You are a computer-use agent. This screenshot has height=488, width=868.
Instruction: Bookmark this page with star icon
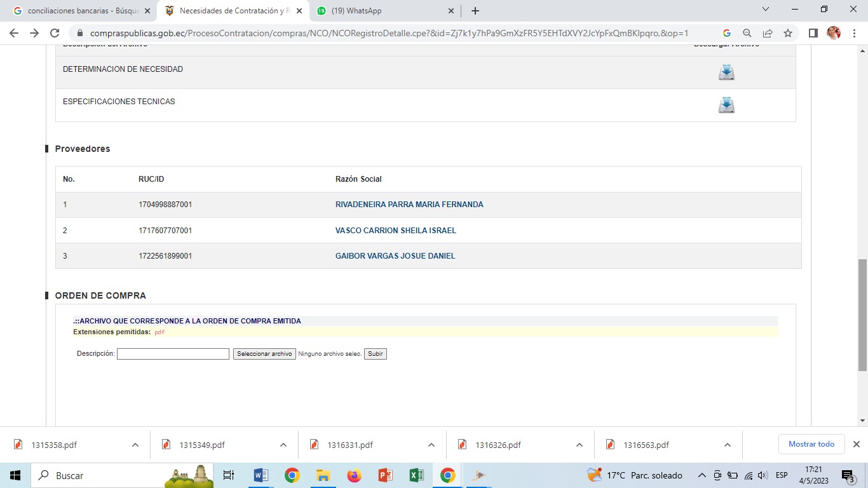coord(788,33)
